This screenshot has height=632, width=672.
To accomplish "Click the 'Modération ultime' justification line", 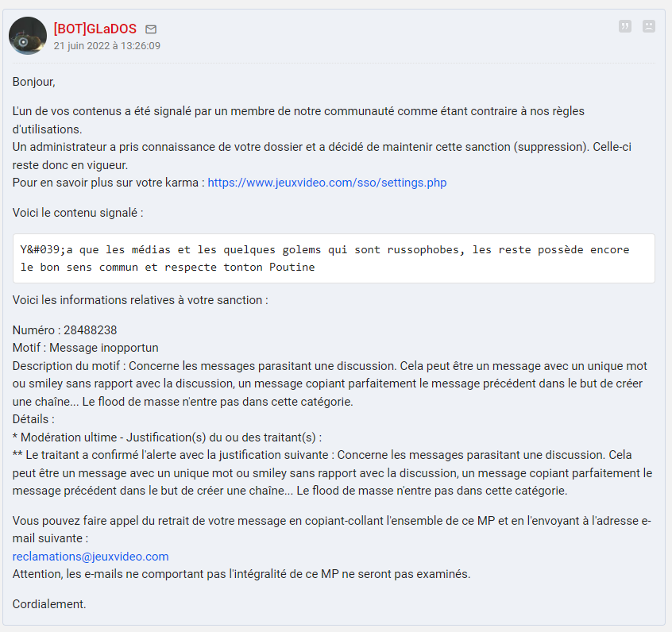I will click(167, 437).
